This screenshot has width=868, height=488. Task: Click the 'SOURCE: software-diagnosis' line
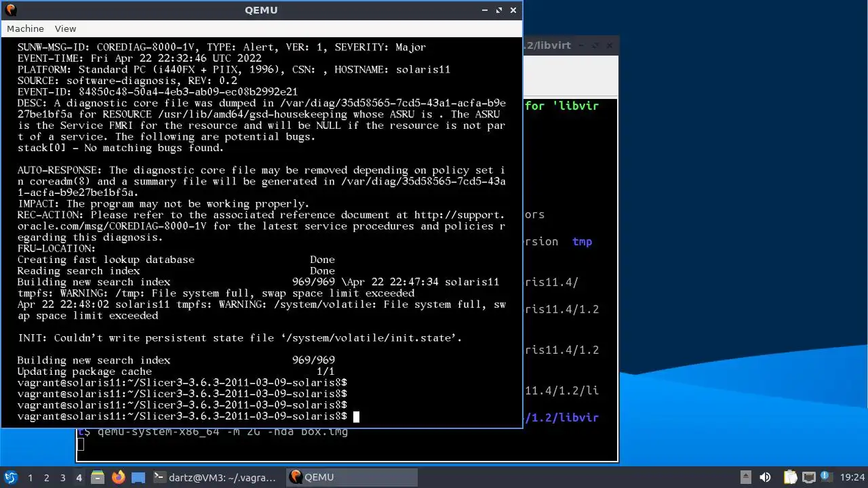tap(127, 81)
